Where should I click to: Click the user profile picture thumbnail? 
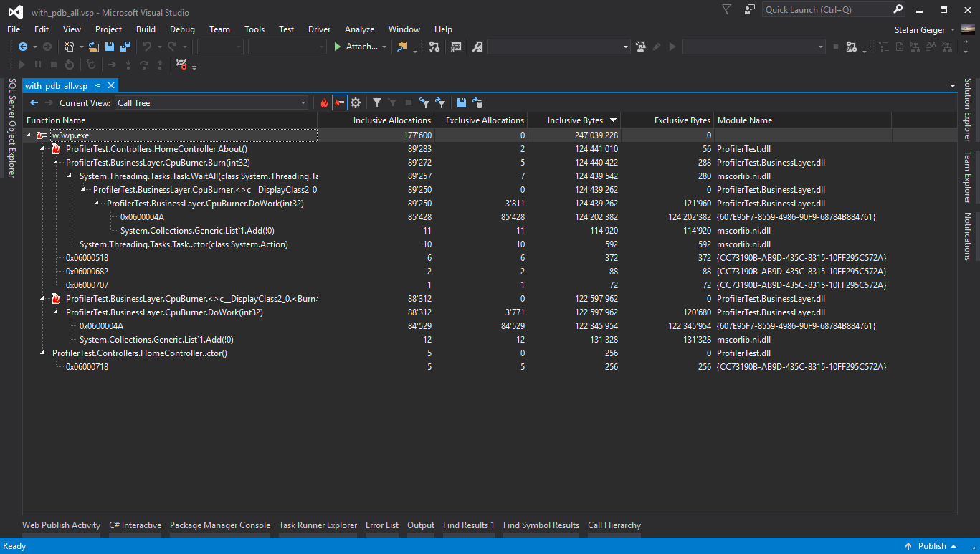point(969,29)
